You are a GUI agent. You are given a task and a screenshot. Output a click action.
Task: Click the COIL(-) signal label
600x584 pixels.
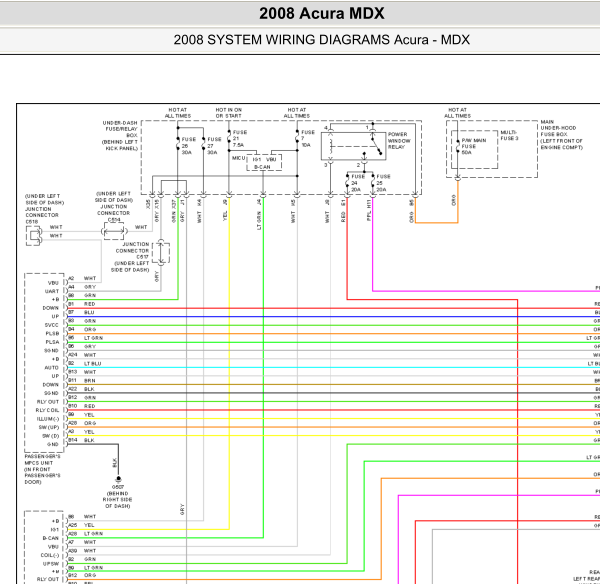pyautogui.click(x=50, y=555)
